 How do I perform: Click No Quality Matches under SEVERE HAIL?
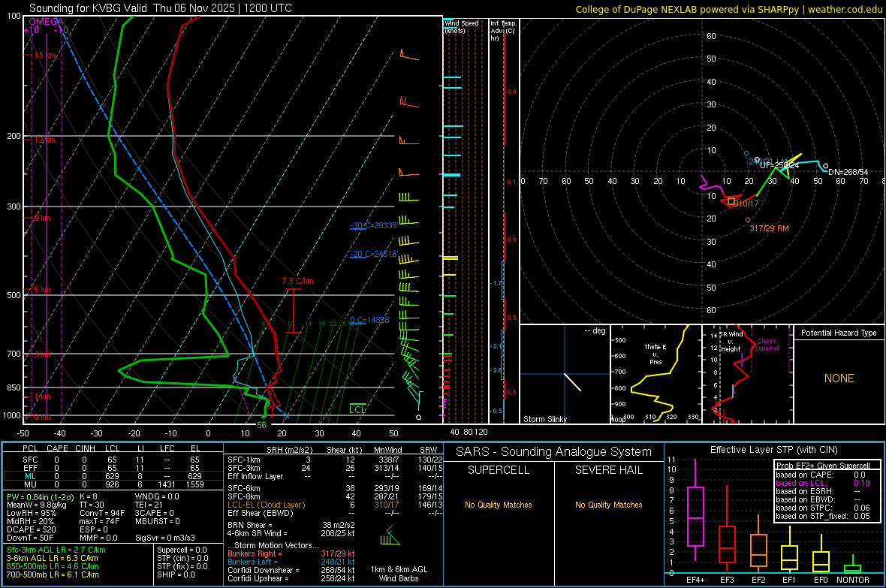608,505
